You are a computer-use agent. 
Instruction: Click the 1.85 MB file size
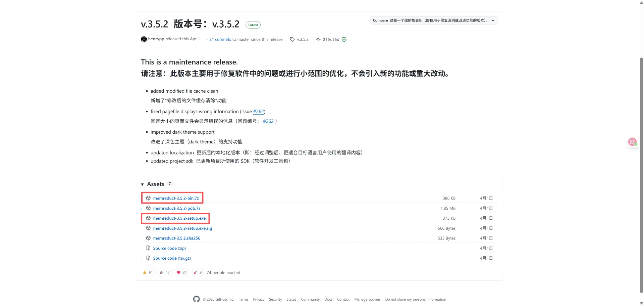pos(448,208)
